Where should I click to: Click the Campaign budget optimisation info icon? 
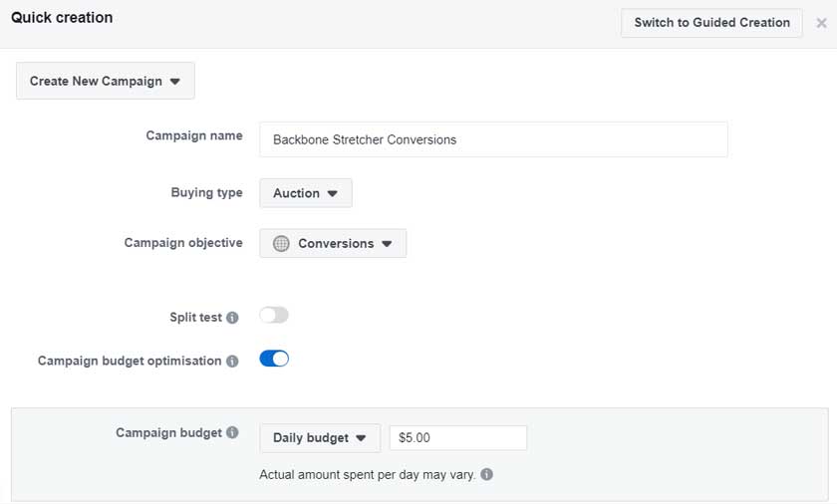click(232, 361)
